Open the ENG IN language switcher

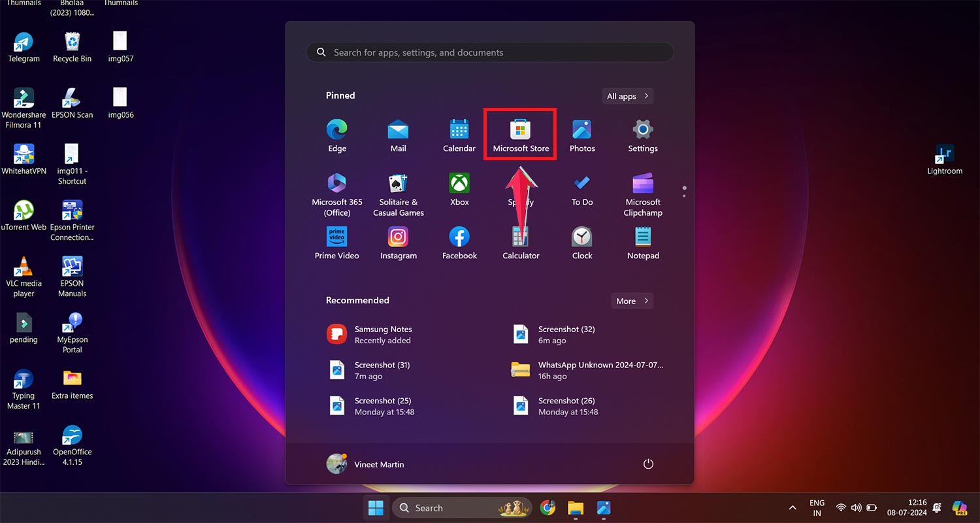(x=816, y=507)
